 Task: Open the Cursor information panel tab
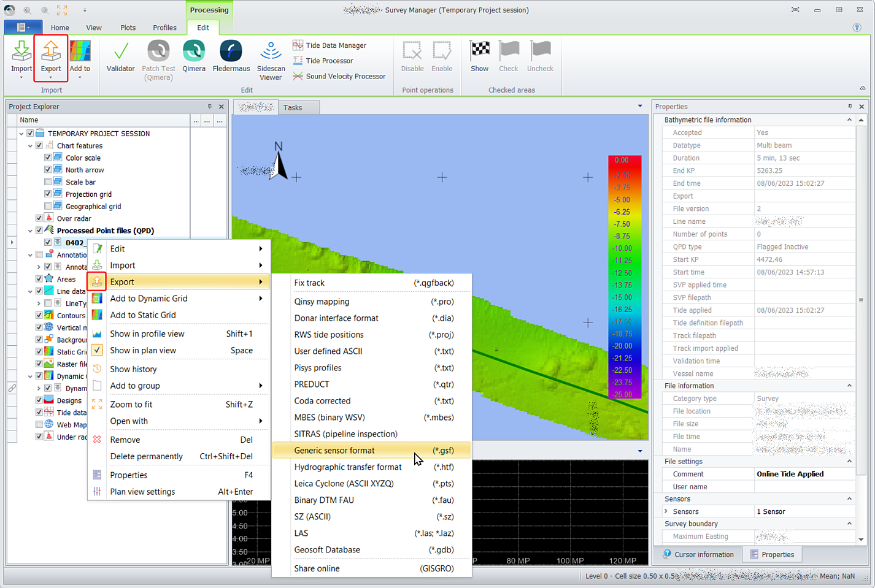(x=698, y=554)
